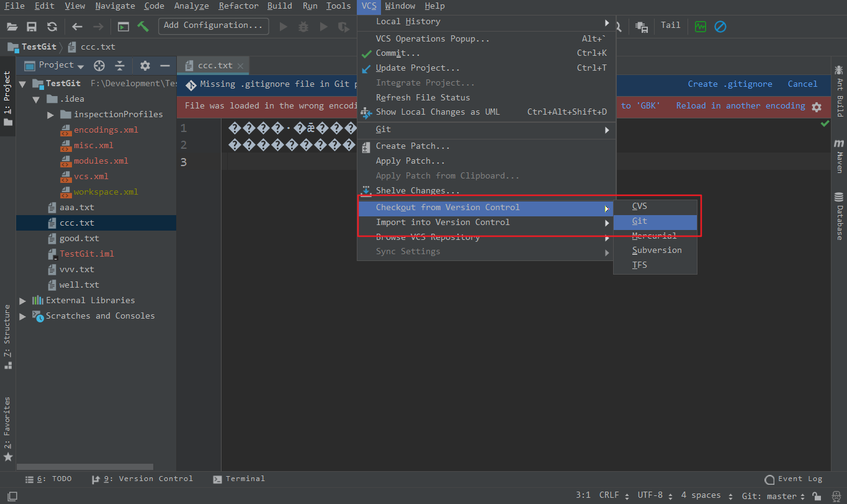Click the green monitor graph toolbar icon
Viewport: 847px width, 504px height.
tap(701, 26)
